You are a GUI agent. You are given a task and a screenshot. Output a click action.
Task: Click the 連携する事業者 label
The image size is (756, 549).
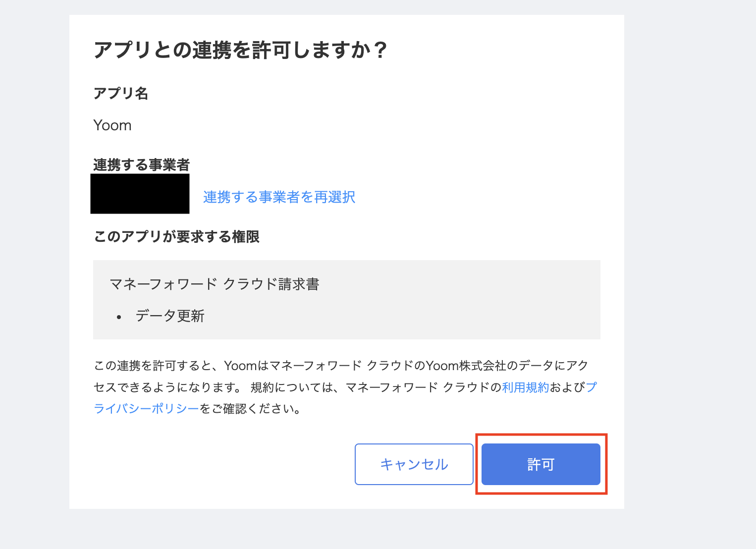142,165
